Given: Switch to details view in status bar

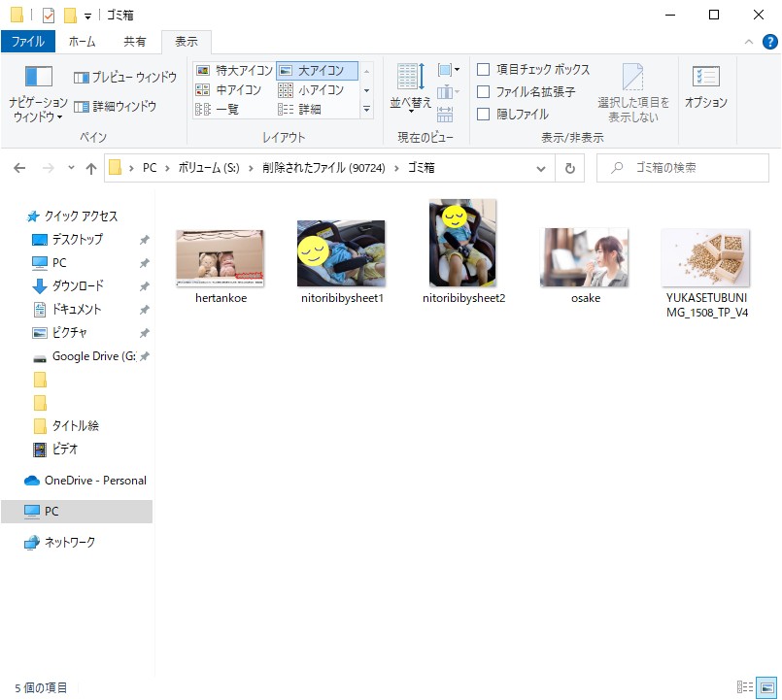Looking at the screenshot, I should click(745, 687).
